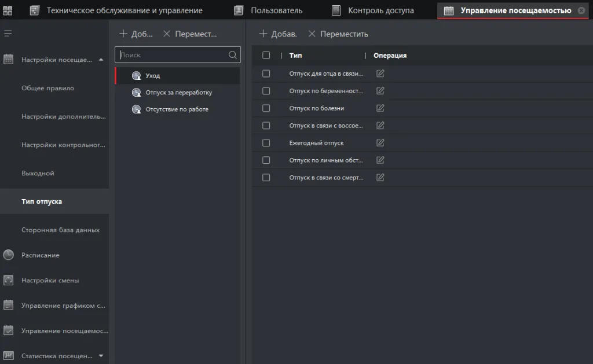Click the Настройки смены icon in sidebar
This screenshot has height=364, width=593.
coord(8,281)
